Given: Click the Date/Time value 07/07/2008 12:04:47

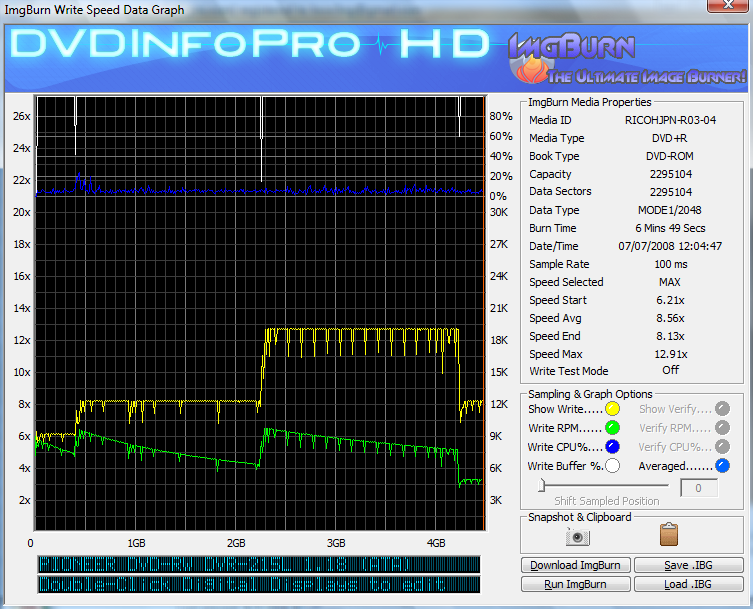Looking at the screenshot, I should (670, 246).
